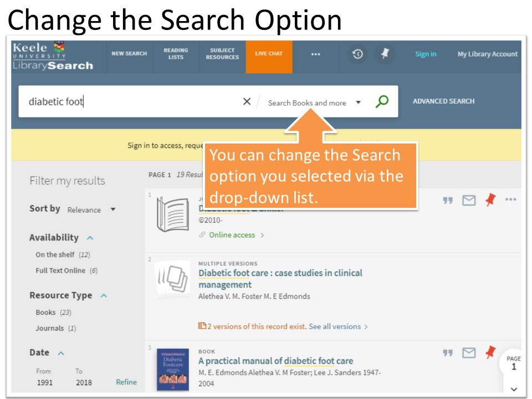
Task: Run the search with the green magnifier icon
Action: coord(381,101)
